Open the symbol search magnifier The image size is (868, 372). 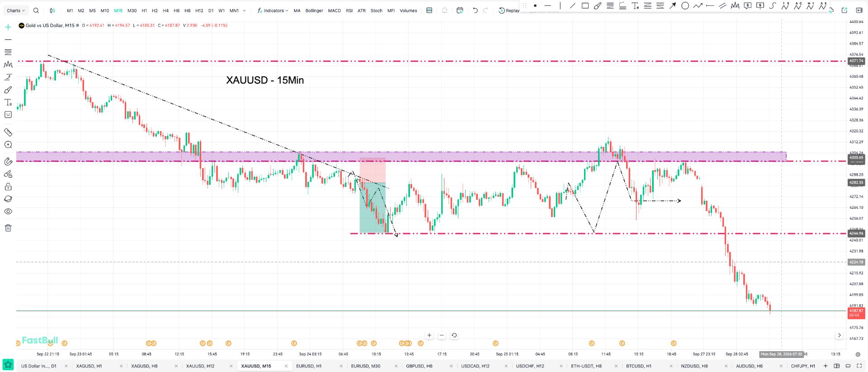tap(36, 10)
